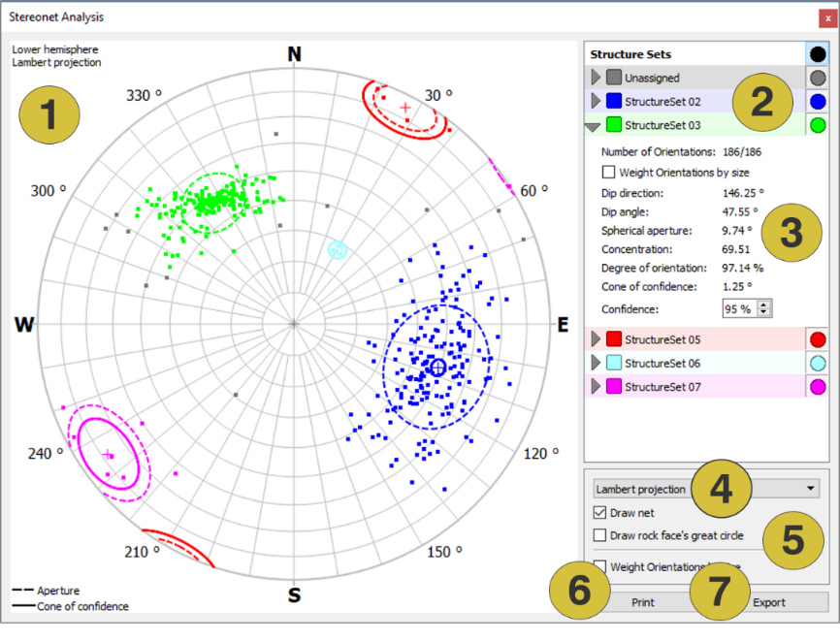840x641 pixels.
Task: Uncheck the Draw net checkbox
Action: pyautogui.click(x=600, y=512)
